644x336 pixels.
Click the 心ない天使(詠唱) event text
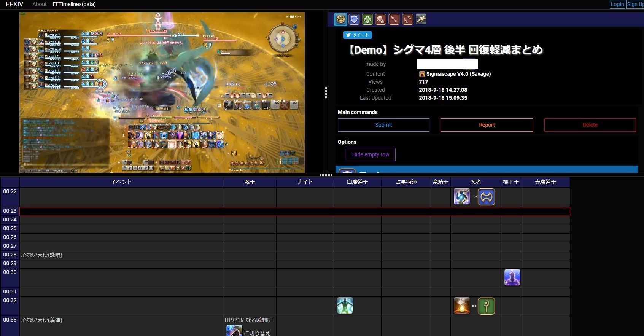point(42,255)
